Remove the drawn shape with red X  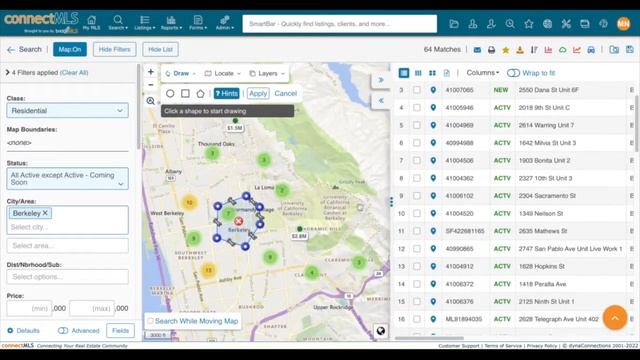239,221
